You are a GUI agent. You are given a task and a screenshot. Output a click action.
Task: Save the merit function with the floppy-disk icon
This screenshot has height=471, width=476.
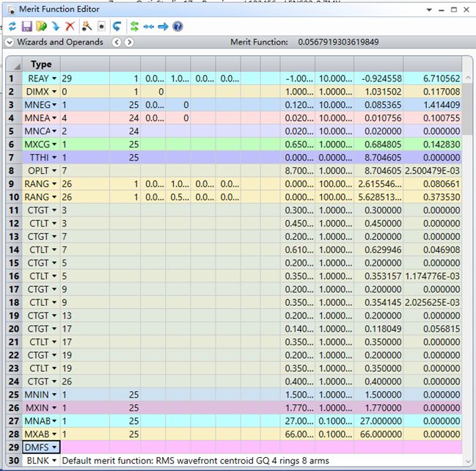[x=26, y=26]
